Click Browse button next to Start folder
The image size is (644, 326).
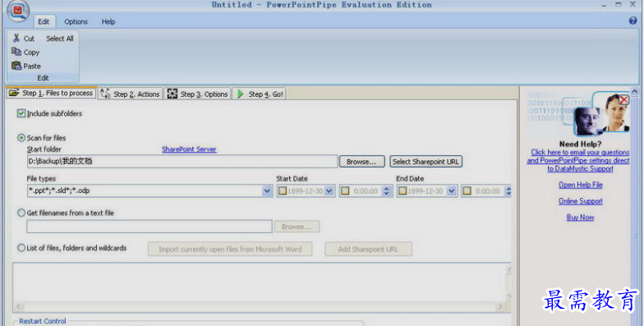click(361, 162)
